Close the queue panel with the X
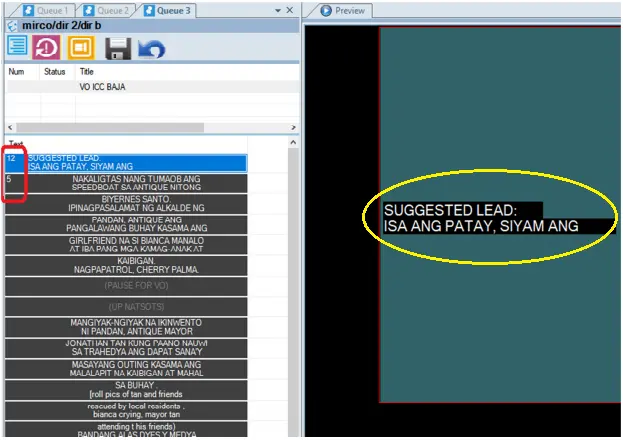 (x=289, y=9)
